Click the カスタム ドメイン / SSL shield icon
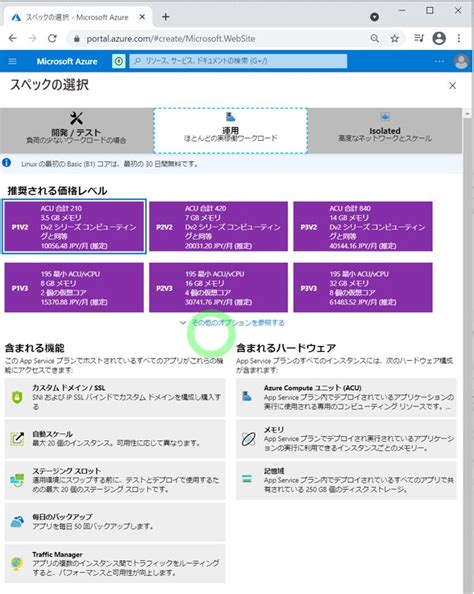Viewport: 474px width, 594px height. point(17,397)
